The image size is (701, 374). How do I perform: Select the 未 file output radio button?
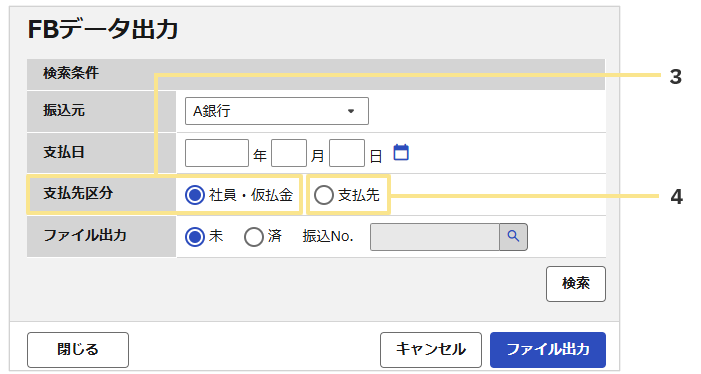(194, 237)
